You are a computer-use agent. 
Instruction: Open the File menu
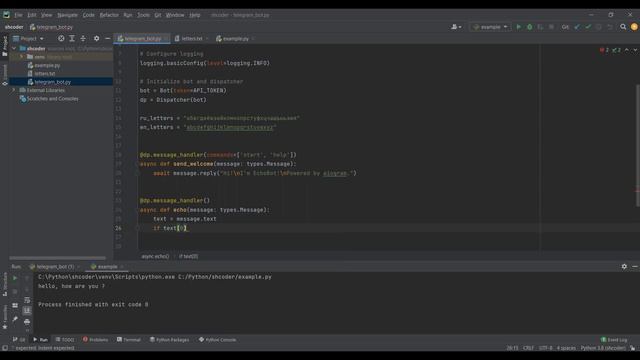pos(18,15)
